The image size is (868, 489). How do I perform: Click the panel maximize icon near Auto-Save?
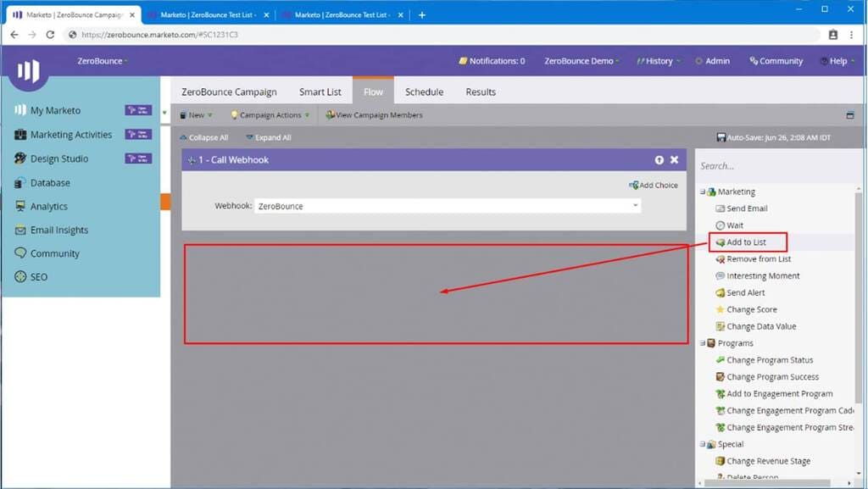pos(850,115)
